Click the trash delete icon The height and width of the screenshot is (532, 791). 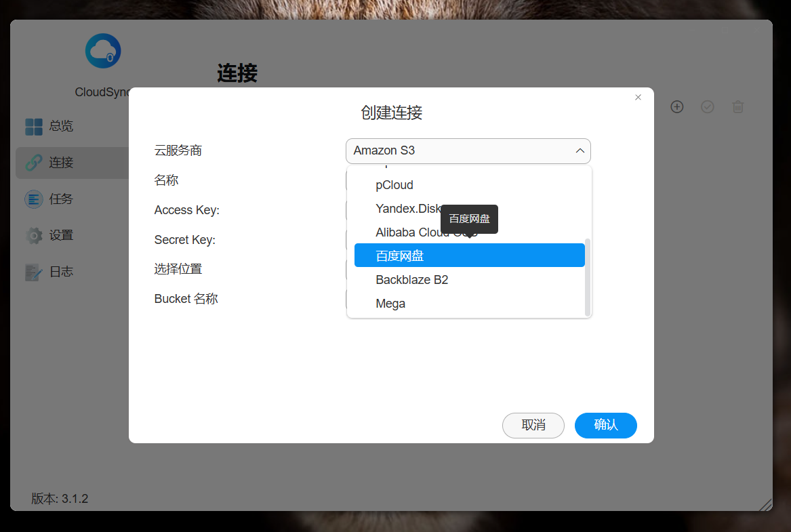click(x=738, y=107)
